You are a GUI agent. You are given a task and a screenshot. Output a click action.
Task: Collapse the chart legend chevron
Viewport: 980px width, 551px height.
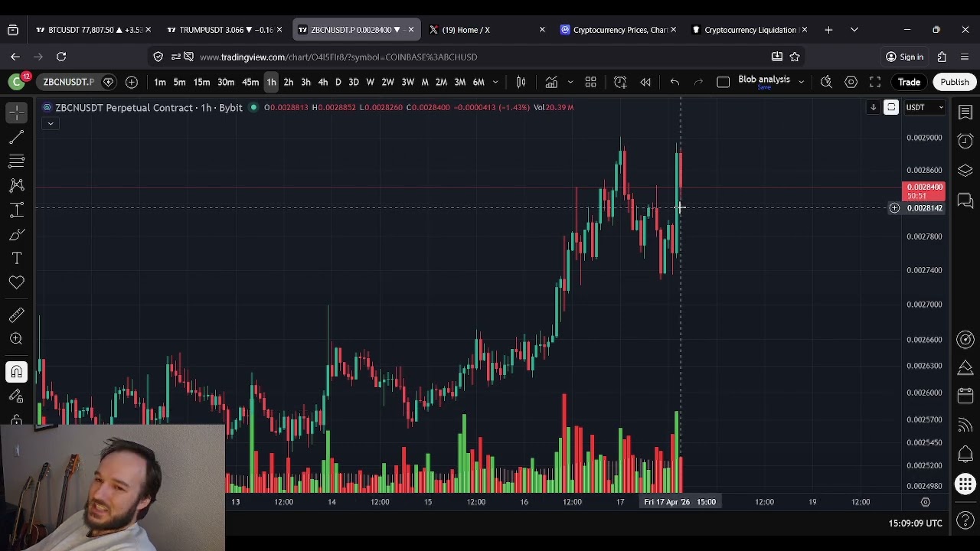(x=51, y=123)
